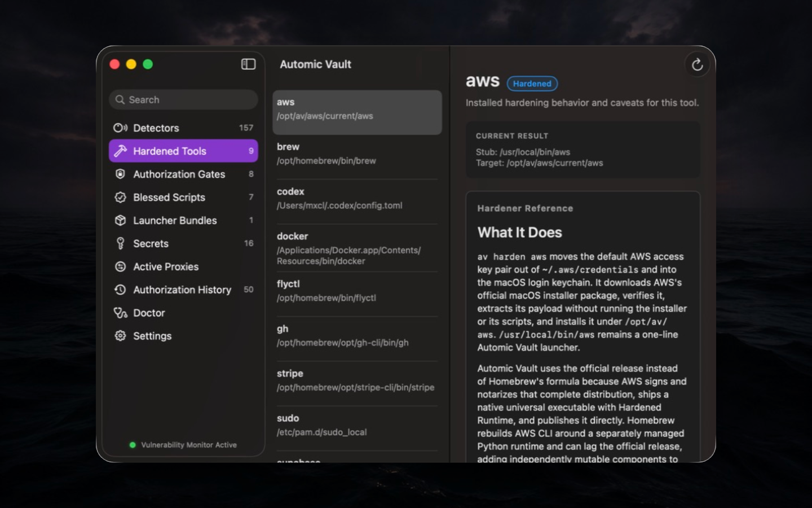The width and height of the screenshot is (812, 508).
Task: Go to Blessed Scripts
Action: click(x=183, y=198)
